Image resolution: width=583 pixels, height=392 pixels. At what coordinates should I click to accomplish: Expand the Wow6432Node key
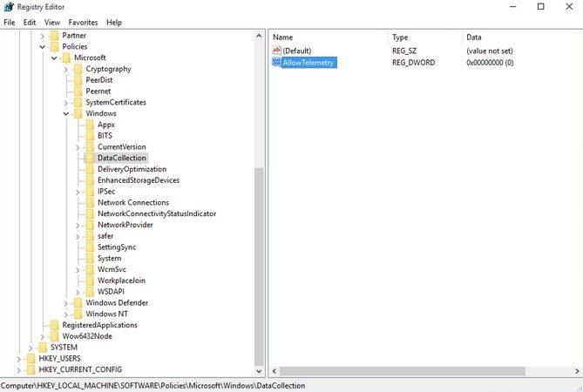[43, 336]
